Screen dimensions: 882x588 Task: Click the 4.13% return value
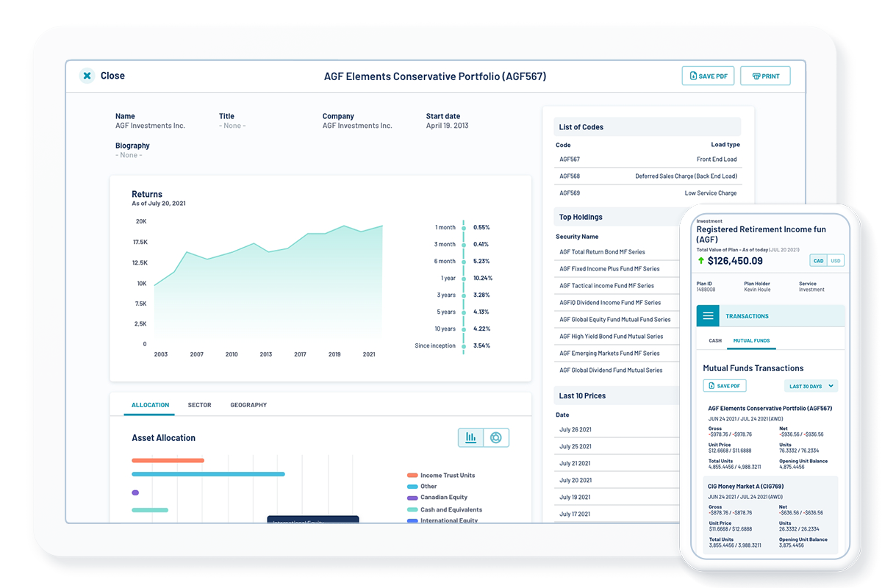click(481, 312)
